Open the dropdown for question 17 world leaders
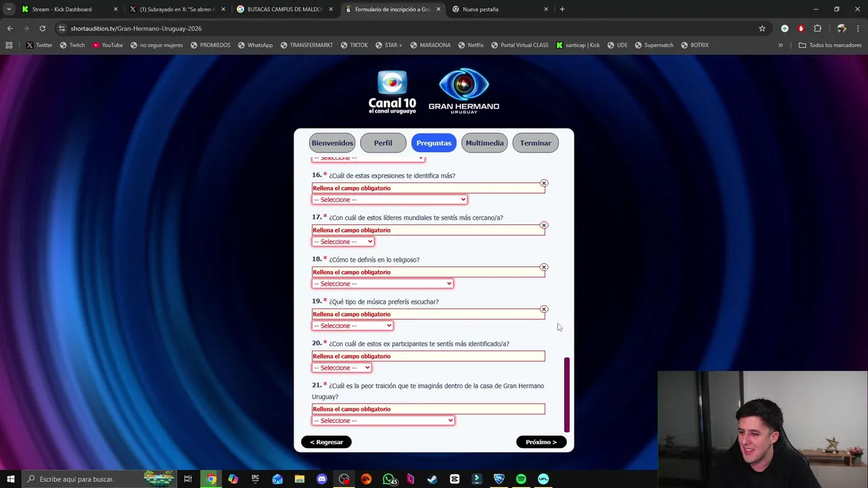 (343, 241)
